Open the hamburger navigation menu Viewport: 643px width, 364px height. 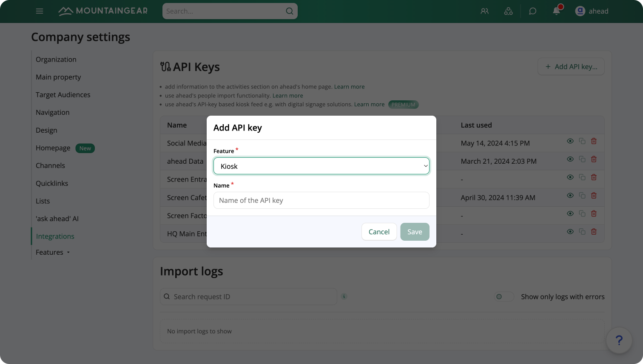40,11
